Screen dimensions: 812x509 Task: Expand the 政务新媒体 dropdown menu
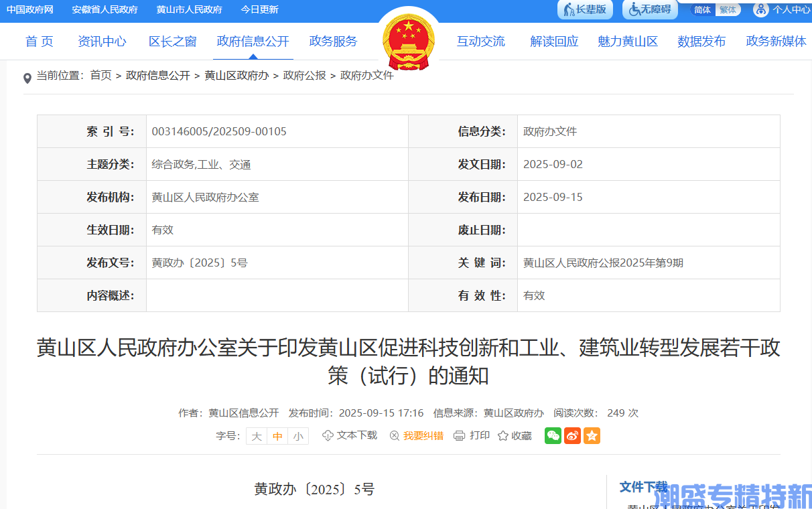click(x=776, y=41)
